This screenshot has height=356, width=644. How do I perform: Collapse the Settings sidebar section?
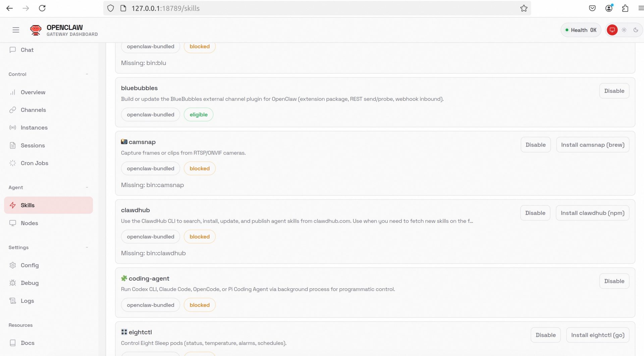pyautogui.click(x=87, y=247)
